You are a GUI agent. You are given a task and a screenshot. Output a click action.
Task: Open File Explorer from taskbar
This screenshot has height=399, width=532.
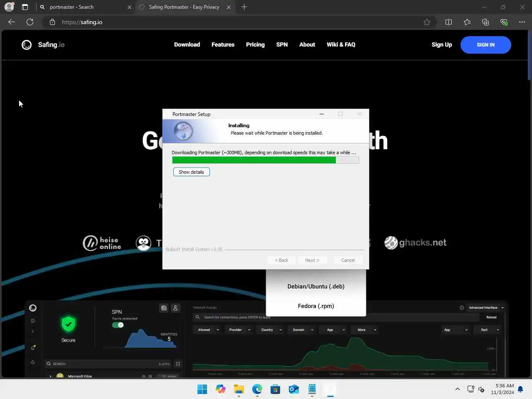tap(239, 389)
